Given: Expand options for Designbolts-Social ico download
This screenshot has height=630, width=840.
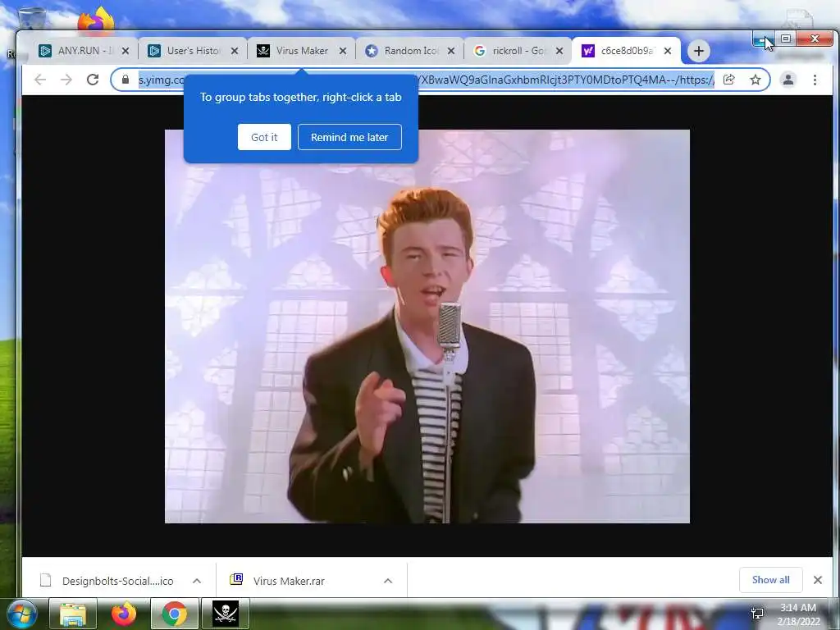Looking at the screenshot, I should pos(197,581).
